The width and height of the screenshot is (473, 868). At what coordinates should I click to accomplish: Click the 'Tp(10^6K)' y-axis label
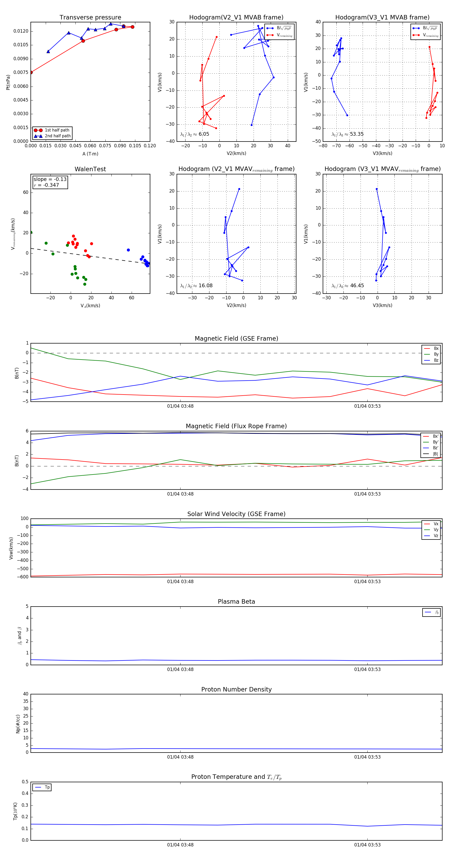15,811
